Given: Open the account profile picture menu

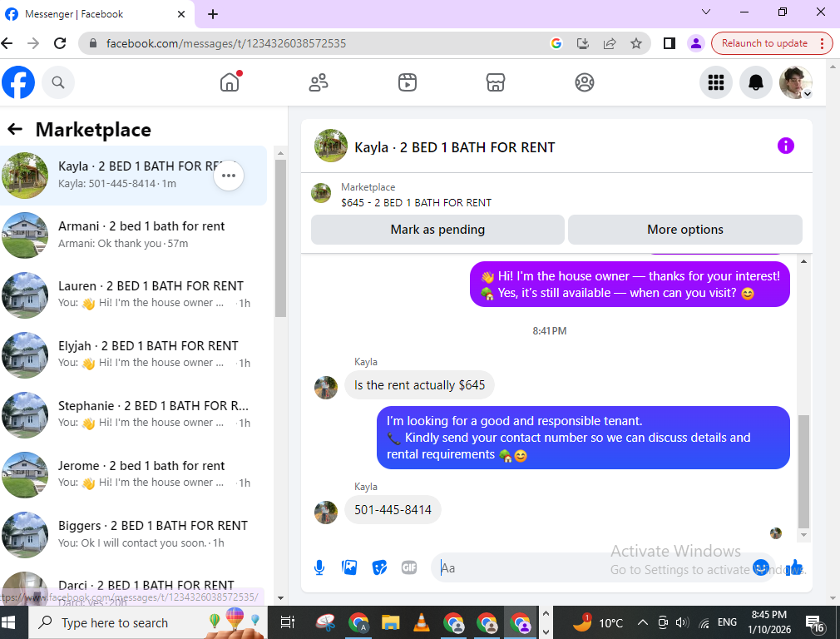Looking at the screenshot, I should point(796,82).
